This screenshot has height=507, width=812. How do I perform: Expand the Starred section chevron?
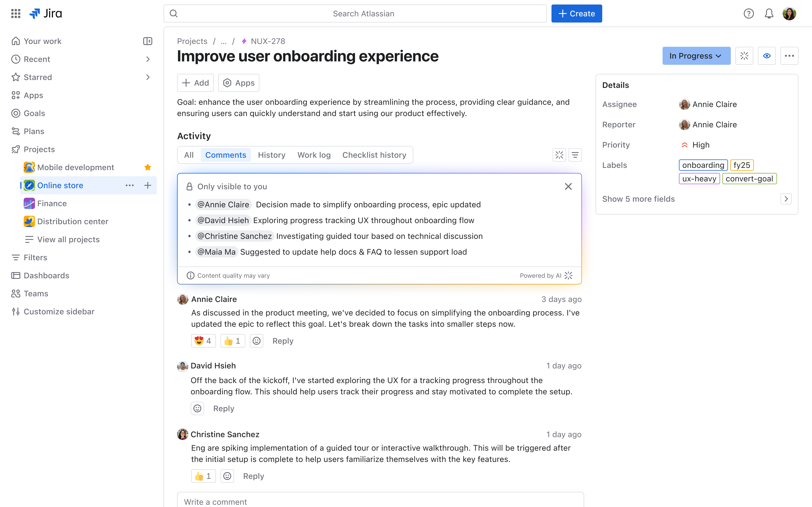tap(148, 77)
